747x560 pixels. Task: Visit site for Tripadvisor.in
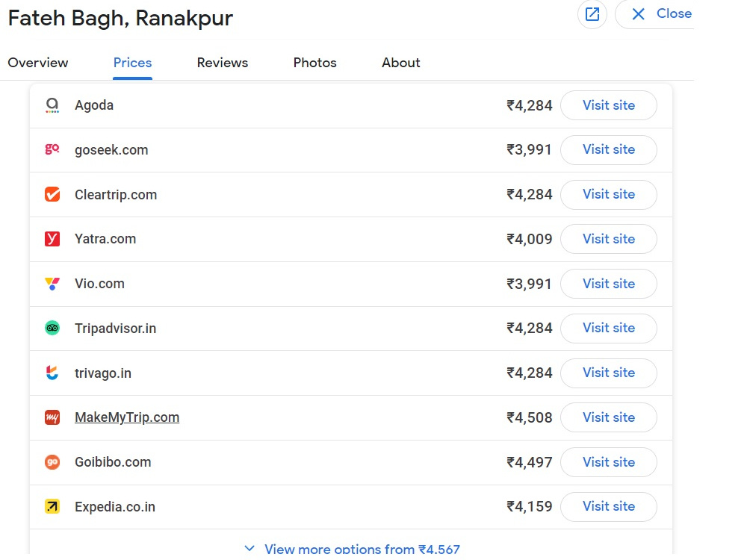coord(608,328)
